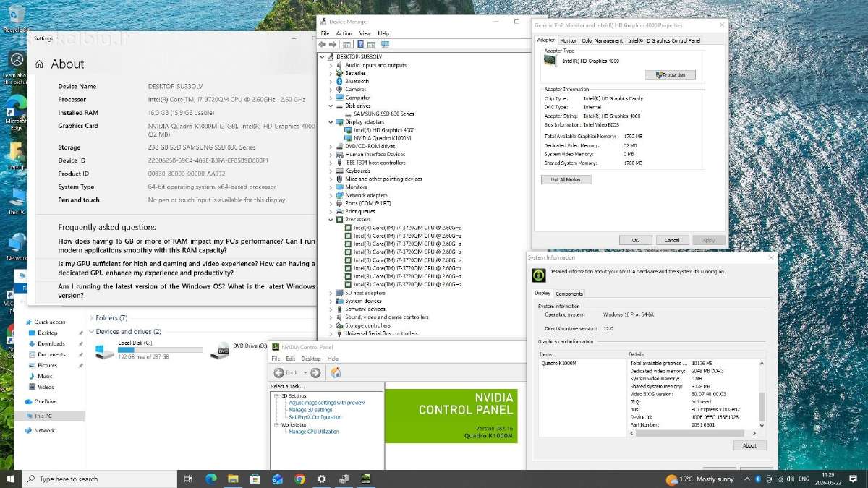Open Set PhysX Configuration link

(x=315, y=417)
